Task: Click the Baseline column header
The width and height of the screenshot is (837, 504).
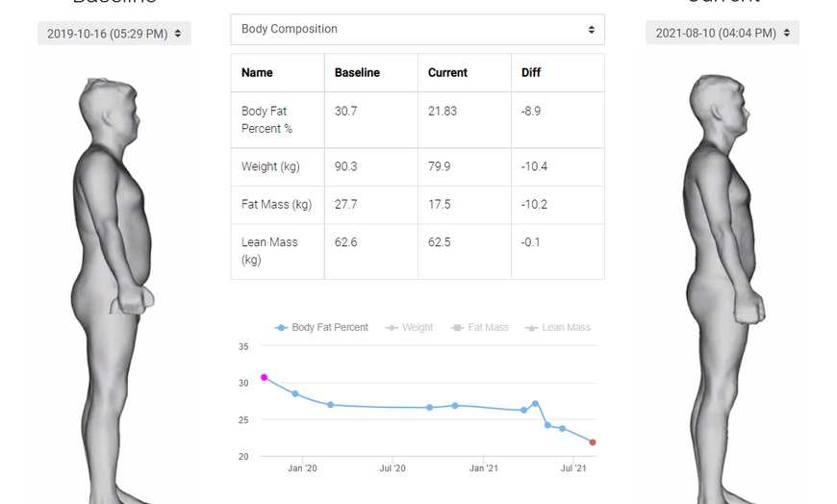Action: [357, 73]
